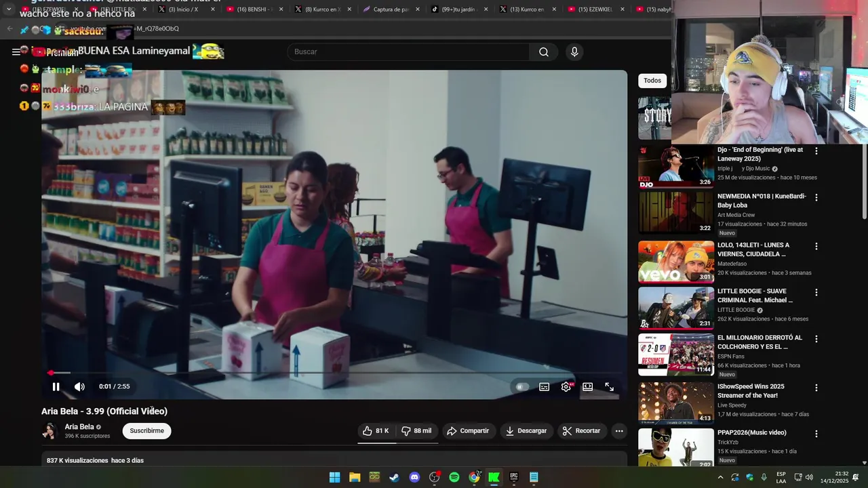Switch to the (16) BENSHI browser tab
868x488 pixels.
coord(254,9)
